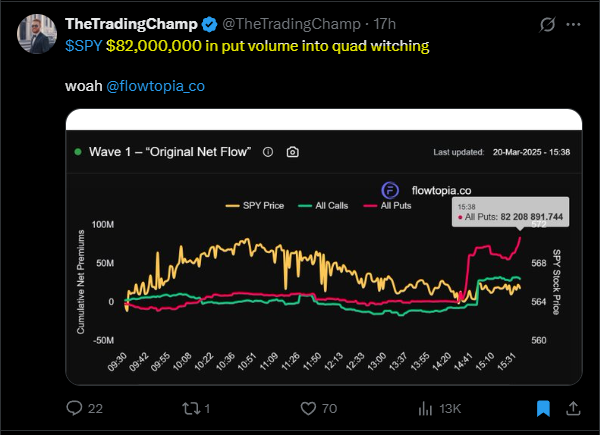Toggle the All Calls legend series

point(323,205)
